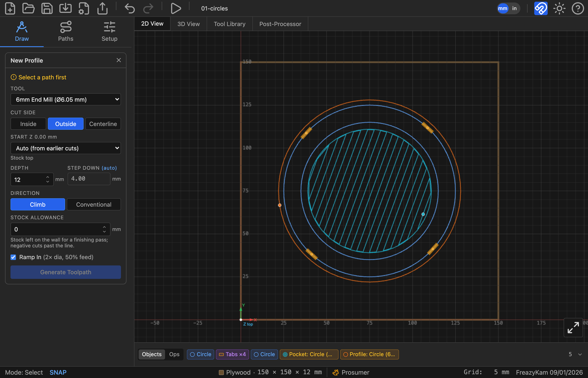
Task: Close the New Profile panel
Action: (x=119, y=60)
